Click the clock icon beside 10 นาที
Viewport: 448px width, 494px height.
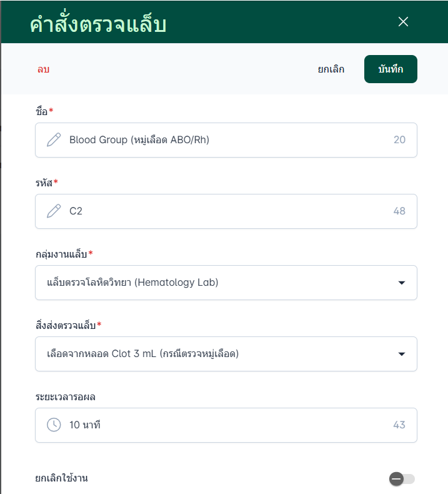[x=54, y=425]
